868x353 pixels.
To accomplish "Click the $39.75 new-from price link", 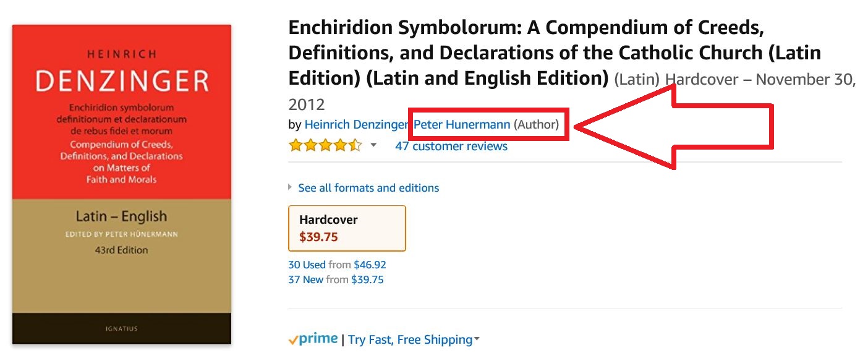I will point(367,279).
